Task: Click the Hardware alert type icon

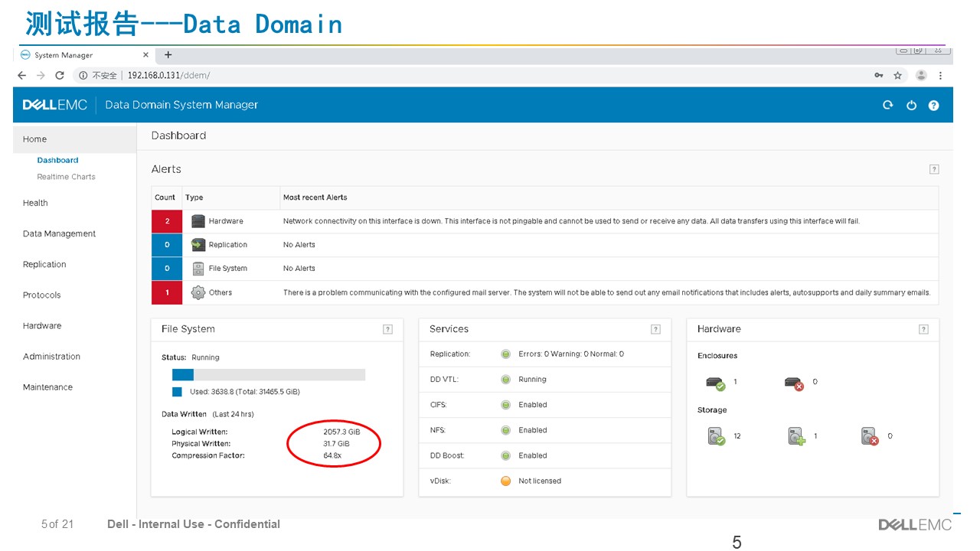Action: pos(198,221)
